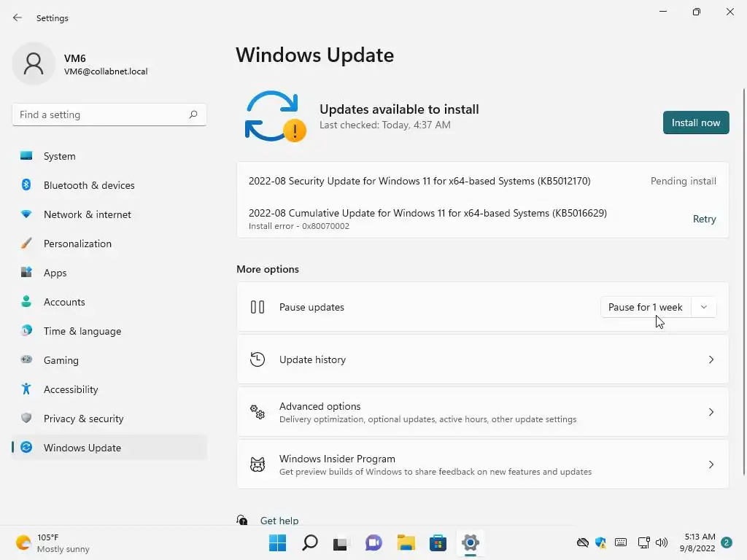
Task: Open Update history via its chevron
Action: click(x=711, y=359)
